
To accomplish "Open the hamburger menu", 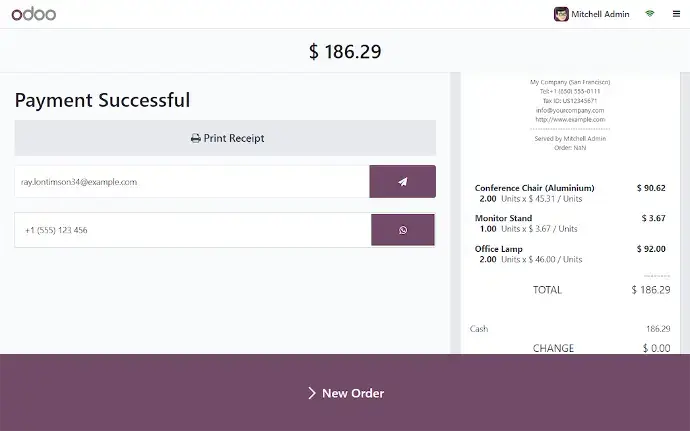I will pos(675,14).
